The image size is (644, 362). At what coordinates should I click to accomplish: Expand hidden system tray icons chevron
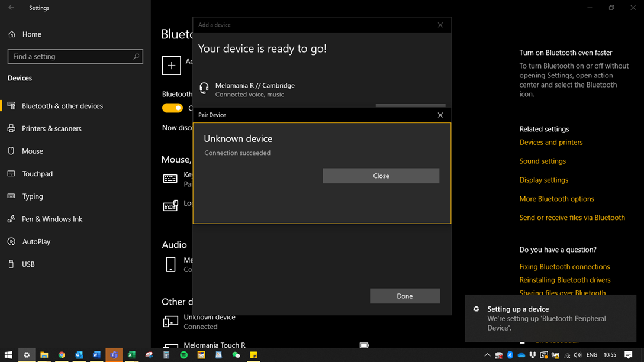point(487,355)
